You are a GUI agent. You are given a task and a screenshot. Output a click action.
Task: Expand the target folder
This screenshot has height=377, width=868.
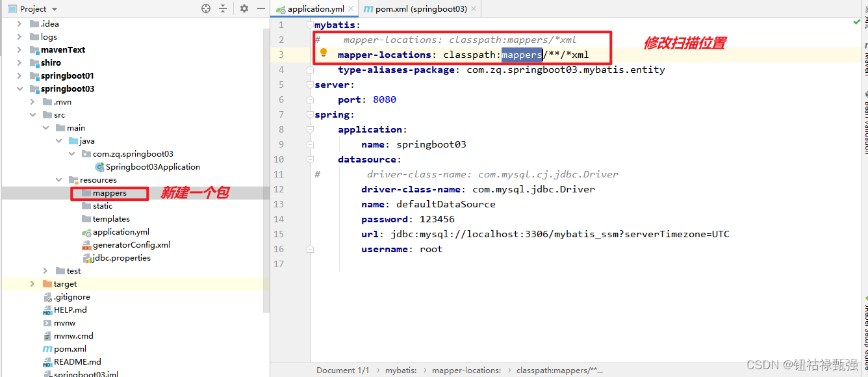click(31, 283)
